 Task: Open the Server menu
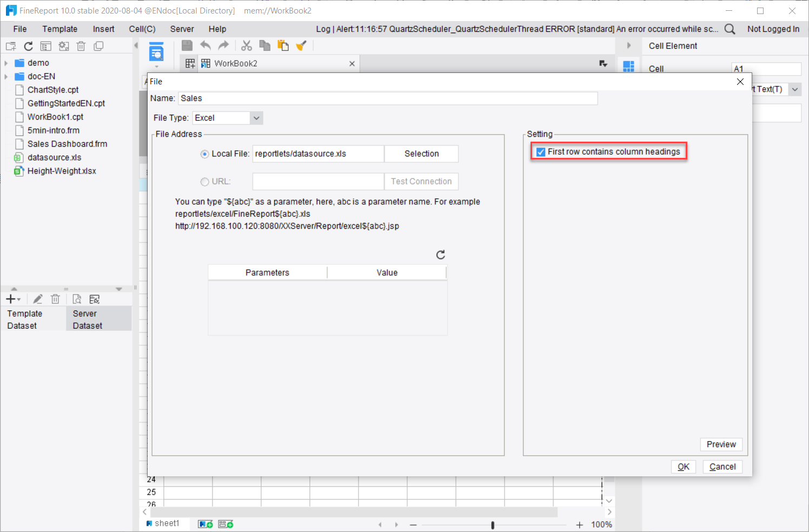(x=182, y=29)
